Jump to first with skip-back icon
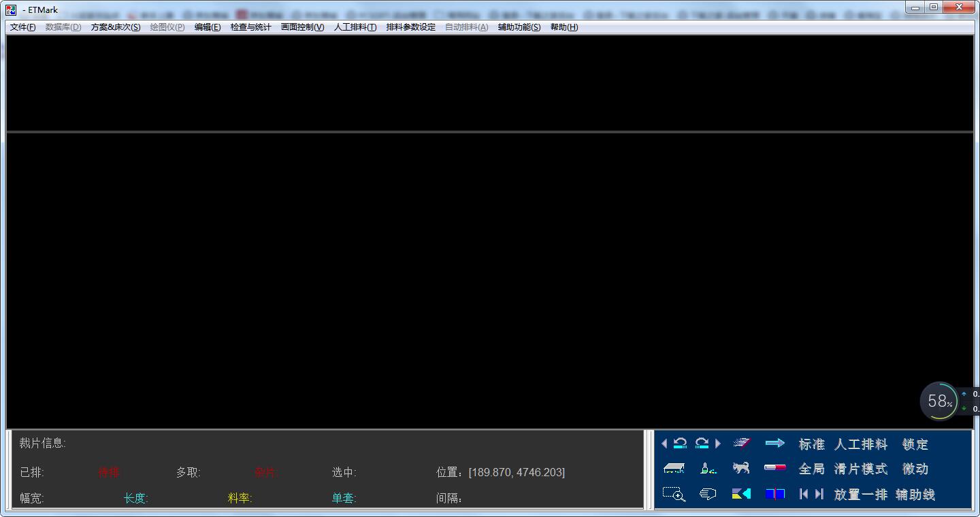Image resolution: width=980 pixels, height=517 pixels. [804, 495]
